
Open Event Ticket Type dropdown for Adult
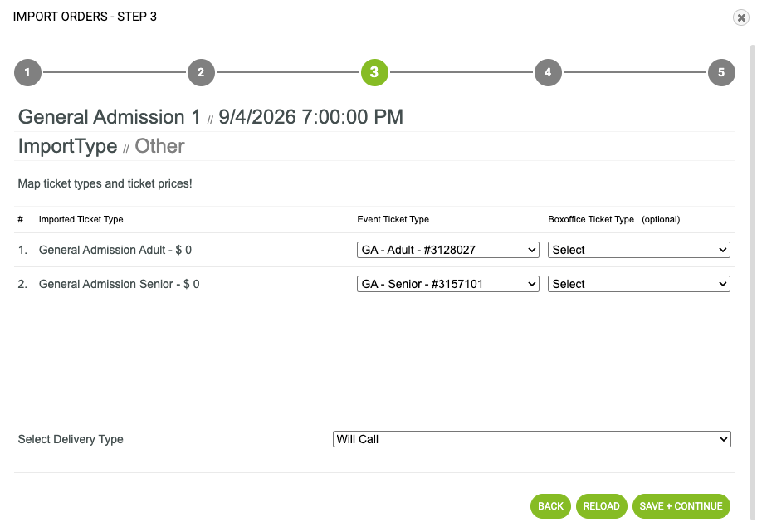(448, 250)
